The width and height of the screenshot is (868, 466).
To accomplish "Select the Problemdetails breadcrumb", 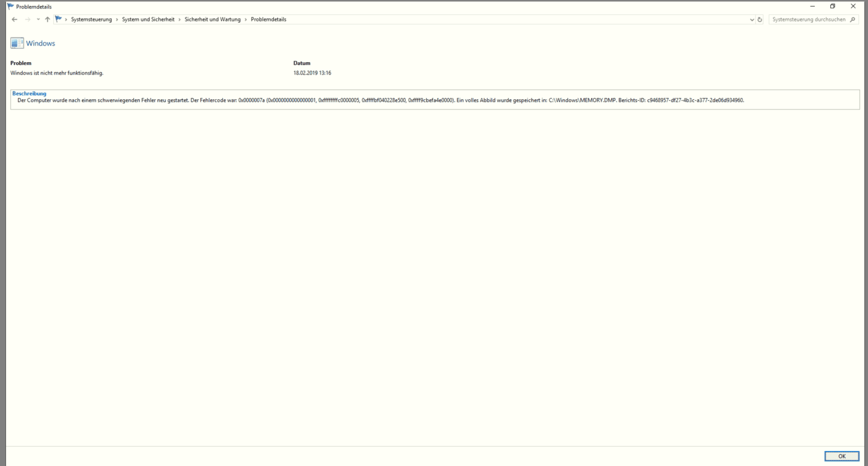I will click(268, 20).
